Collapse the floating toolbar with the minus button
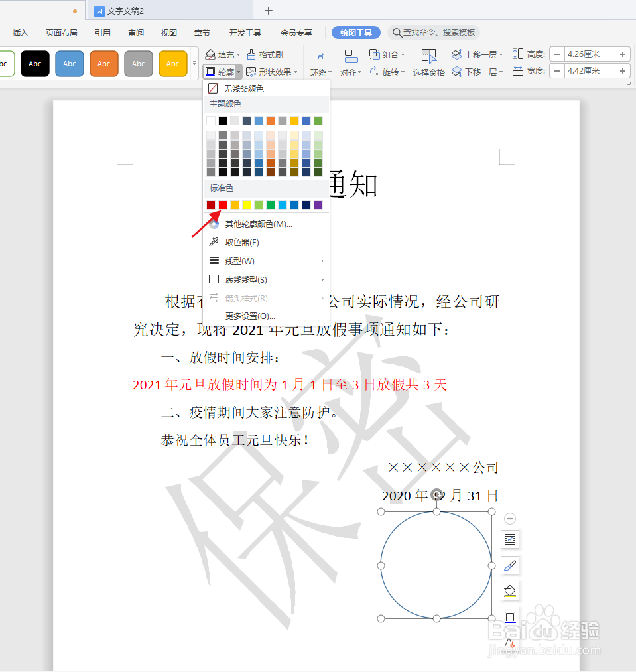 click(509, 519)
